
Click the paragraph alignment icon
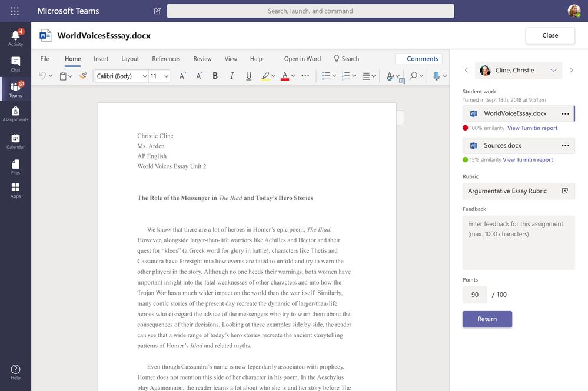pyautogui.click(x=366, y=76)
